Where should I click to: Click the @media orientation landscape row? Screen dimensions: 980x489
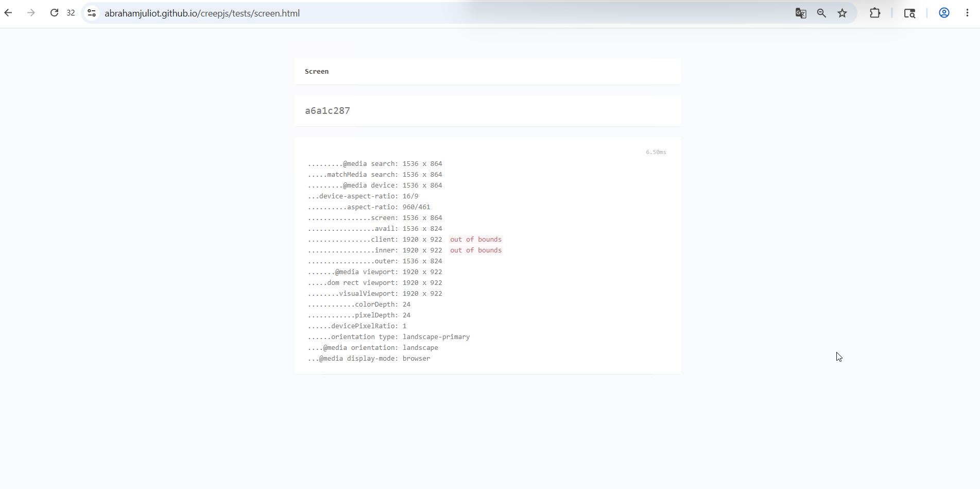(x=373, y=348)
